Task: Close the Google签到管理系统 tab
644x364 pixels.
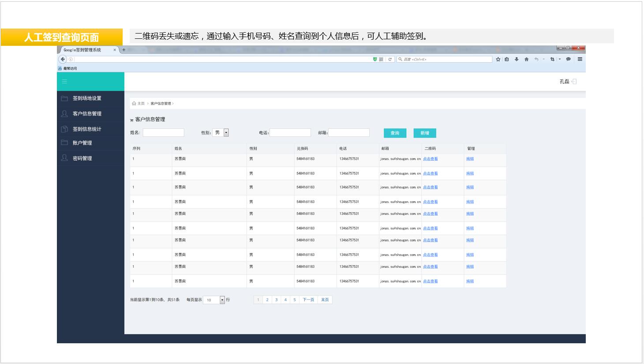Action: coord(115,50)
